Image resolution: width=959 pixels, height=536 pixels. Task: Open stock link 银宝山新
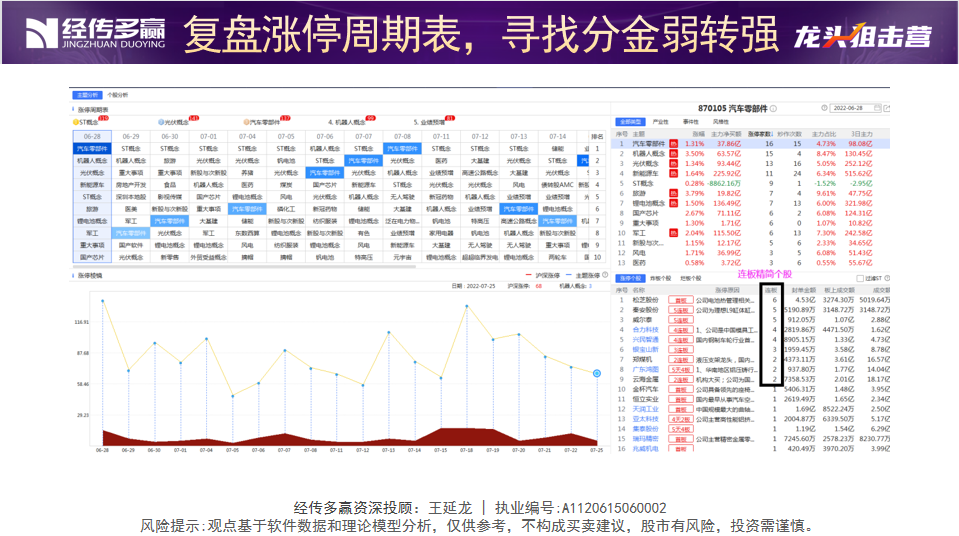point(645,350)
